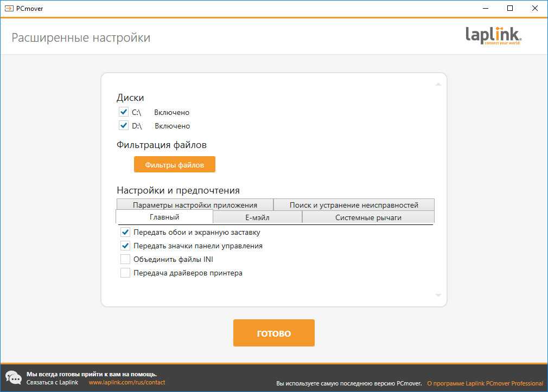The height and width of the screenshot is (392, 548).
Task: Click the PCmover title bar app icon
Action: coord(9,8)
